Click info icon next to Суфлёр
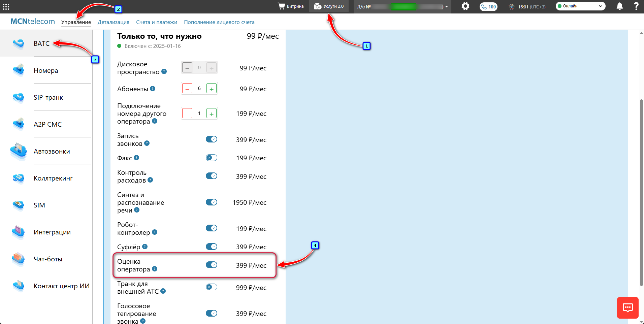Image resolution: width=644 pixels, height=324 pixels. click(145, 247)
